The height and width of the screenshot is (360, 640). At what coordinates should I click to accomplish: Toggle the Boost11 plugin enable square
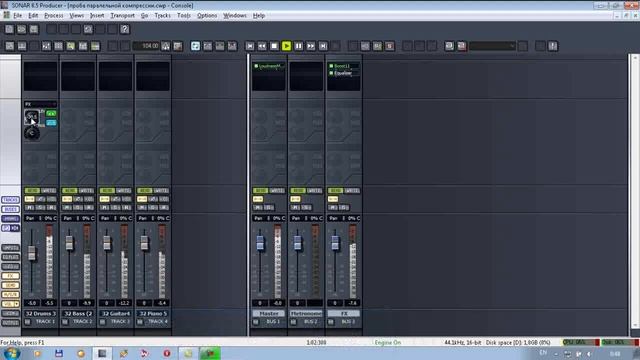[331, 66]
